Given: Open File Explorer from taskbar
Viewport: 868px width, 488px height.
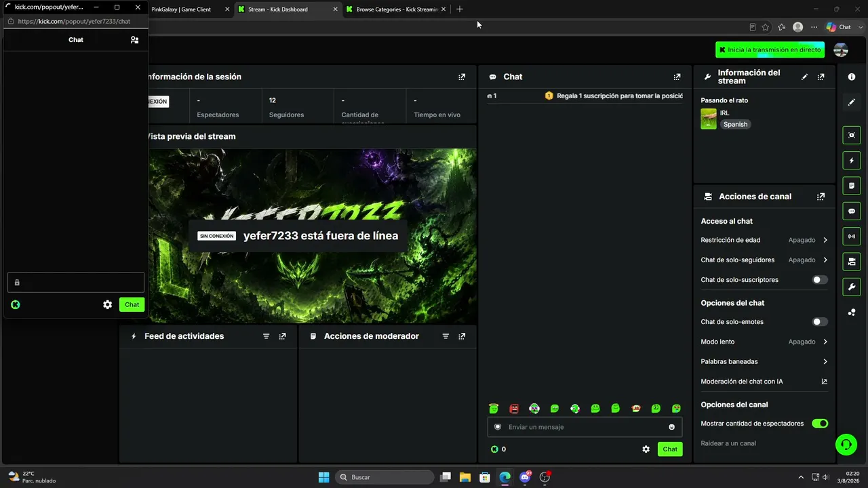Looking at the screenshot, I should (465, 477).
